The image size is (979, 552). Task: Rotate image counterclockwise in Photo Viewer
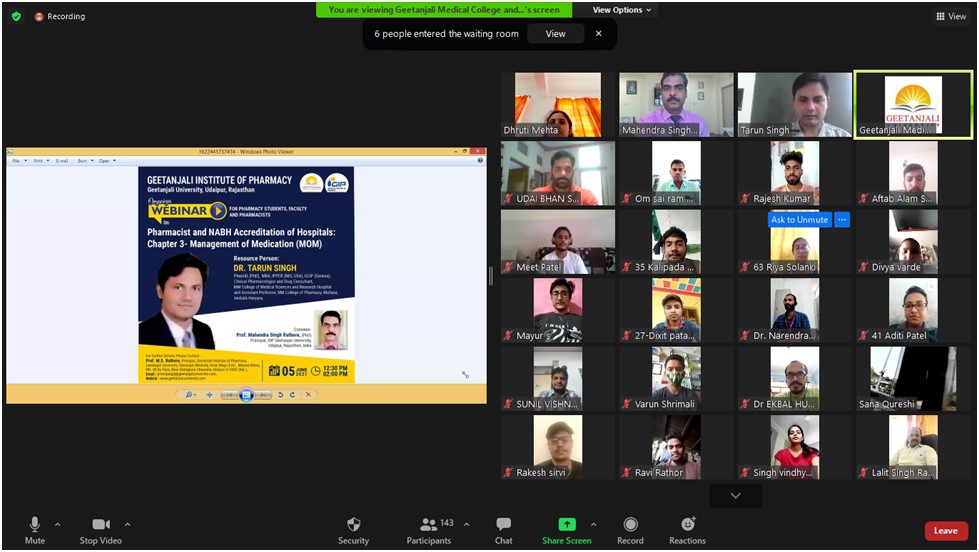tap(280, 395)
